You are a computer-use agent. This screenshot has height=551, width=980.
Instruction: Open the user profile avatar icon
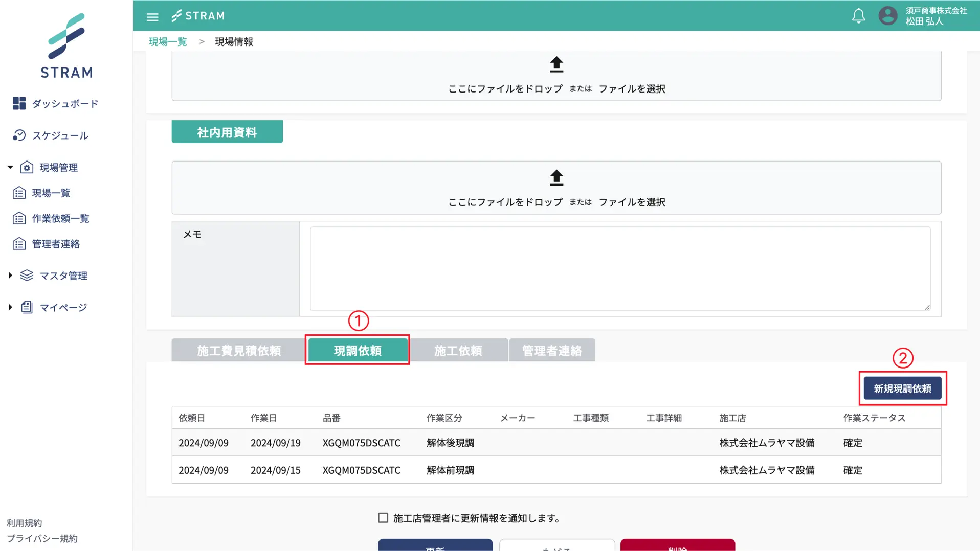pos(887,16)
